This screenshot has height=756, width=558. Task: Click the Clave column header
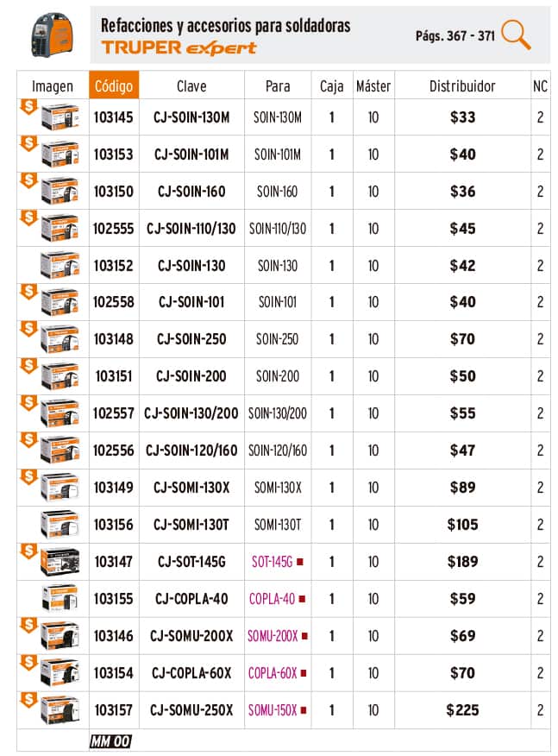click(191, 86)
